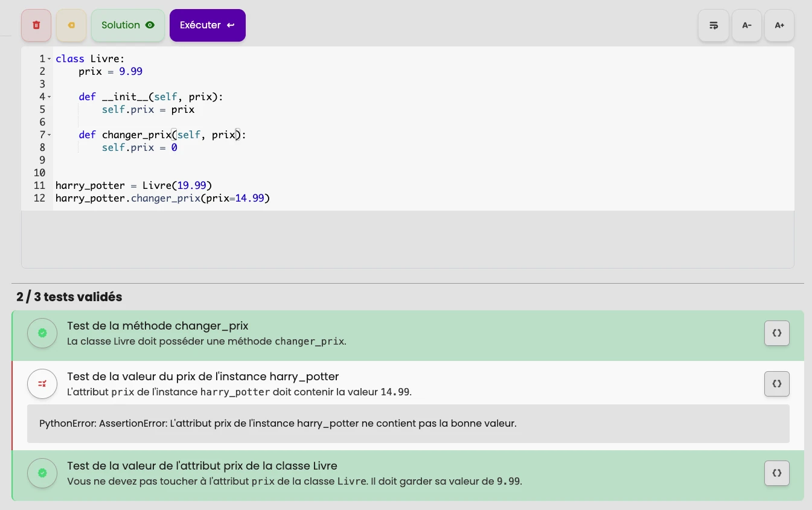Fold the __init__ method at line 4

coord(49,97)
